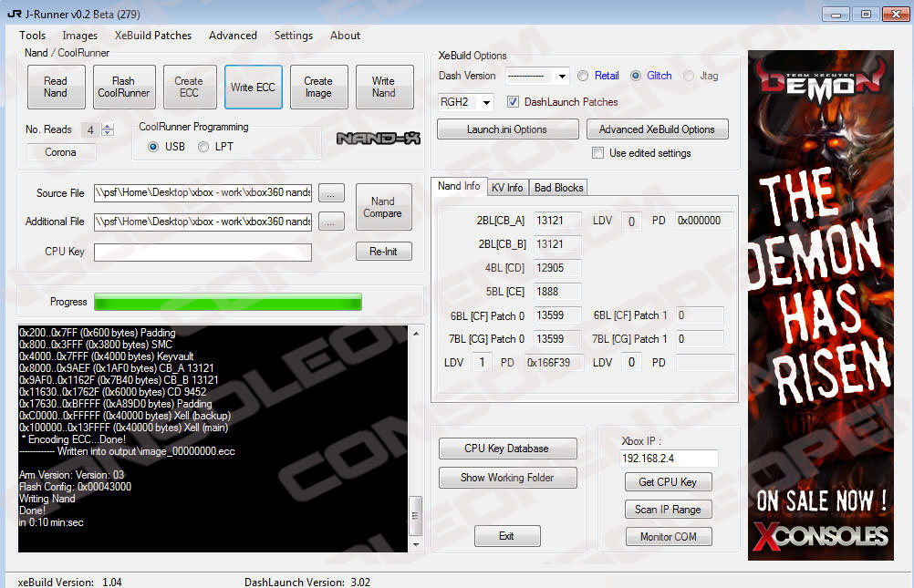This screenshot has height=588, width=914.
Task: Click the NAND-X logo image
Action: 379,139
